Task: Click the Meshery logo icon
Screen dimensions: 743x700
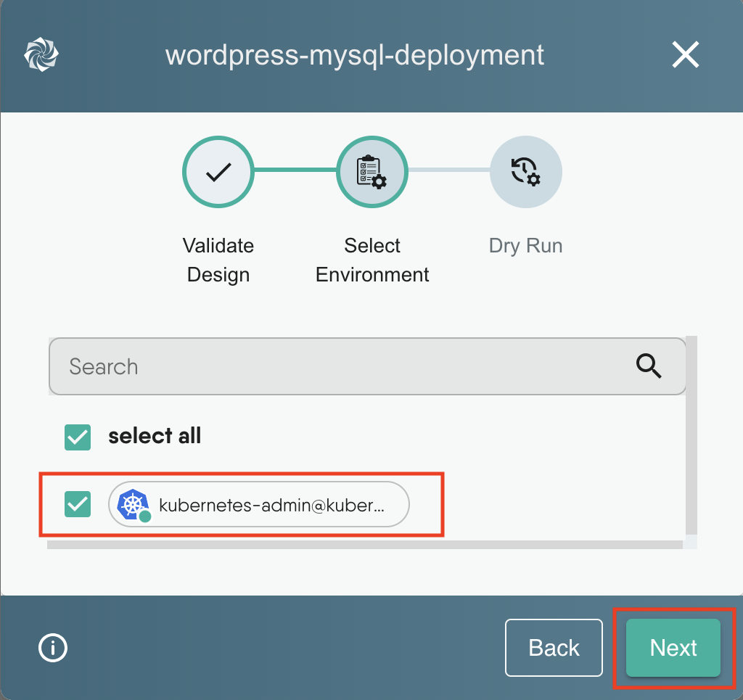Action: (x=41, y=54)
